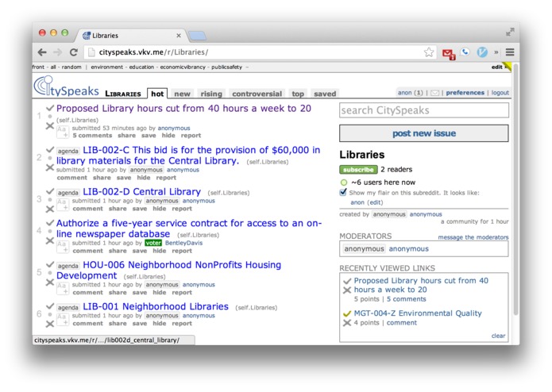Go back with the browser back arrow

(x=42, y=52)
